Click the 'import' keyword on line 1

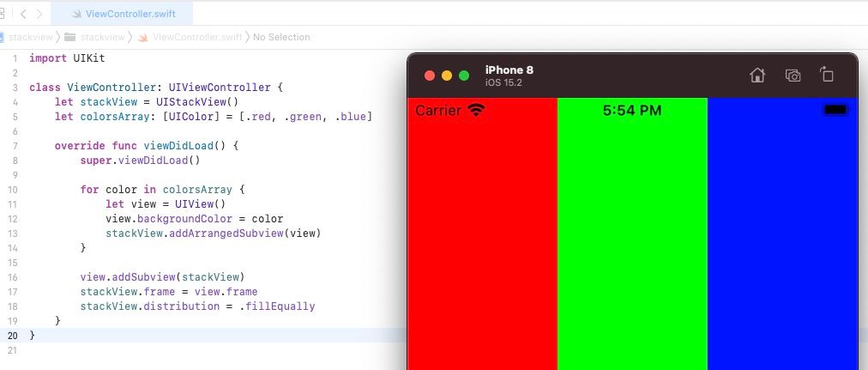point(48,58)
